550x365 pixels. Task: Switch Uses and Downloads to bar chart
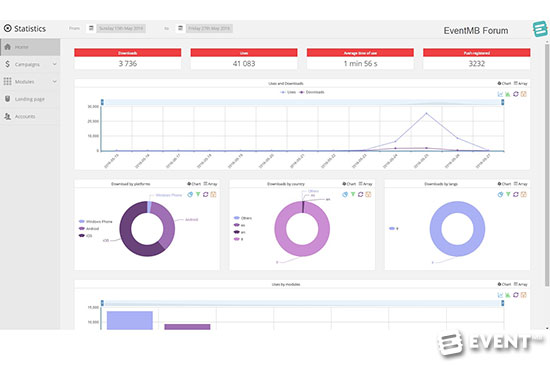(508, 94)
